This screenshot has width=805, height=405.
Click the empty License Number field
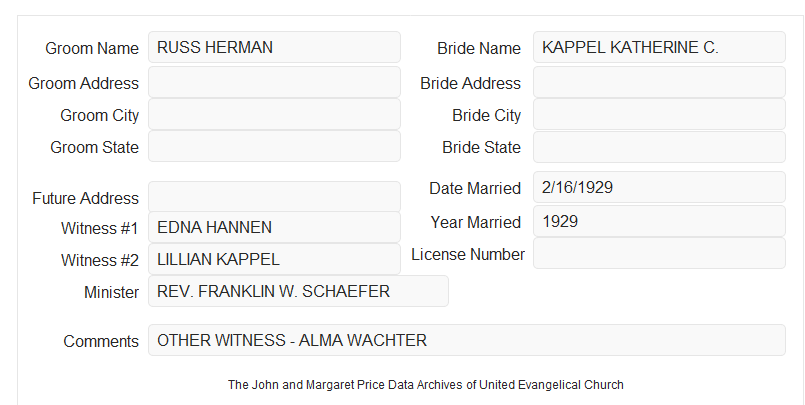click(659, 253)
